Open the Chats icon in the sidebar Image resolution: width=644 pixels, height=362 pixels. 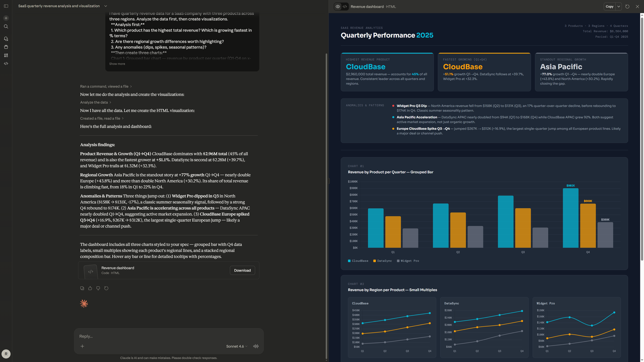[x=6, y=38]
